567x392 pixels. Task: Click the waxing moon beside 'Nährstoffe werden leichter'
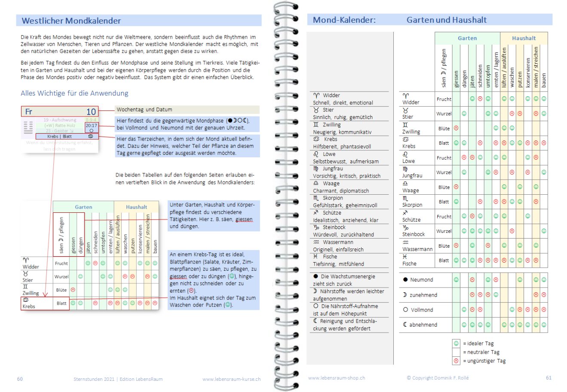316,291
